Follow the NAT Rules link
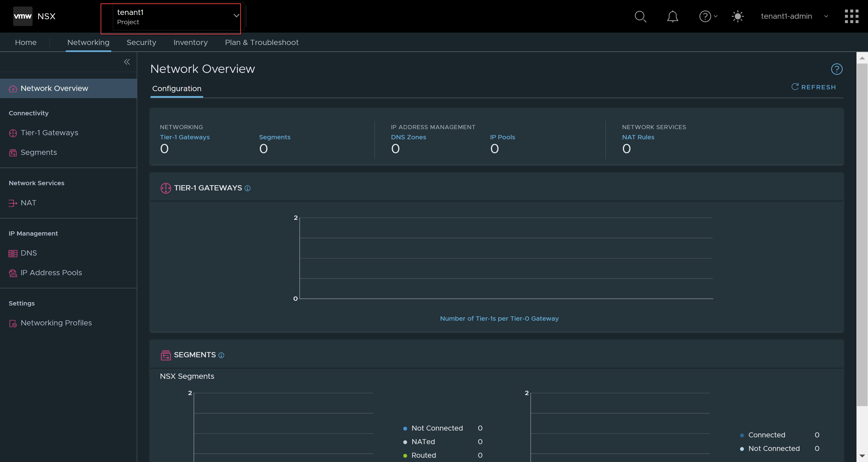868x462 pixels. 638,137
